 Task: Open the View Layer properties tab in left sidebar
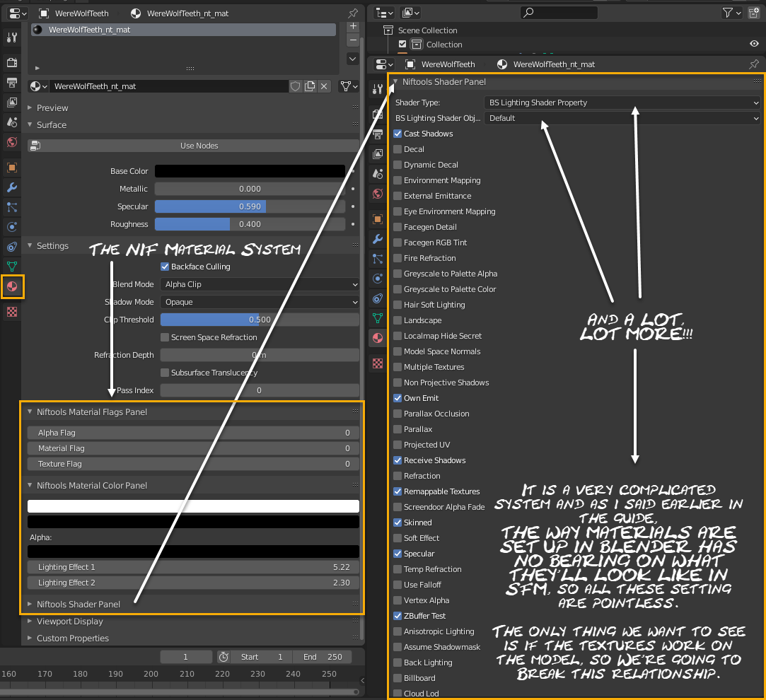click(12, 102)
